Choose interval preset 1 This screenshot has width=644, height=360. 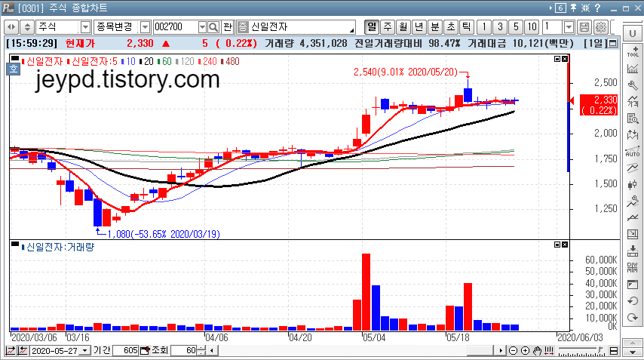[484, 27]
